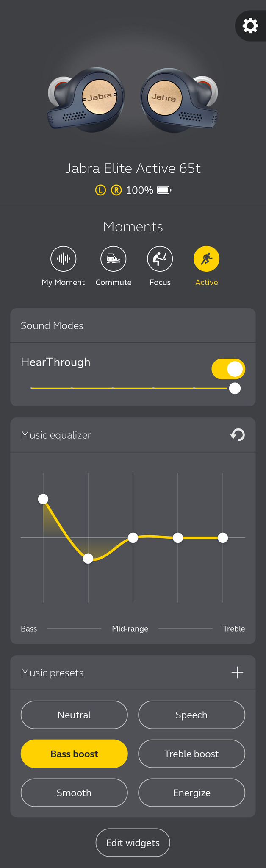Screen dimensions: 266x868
Task: Apply the Speech preset
Action: [x=191, y=715]
